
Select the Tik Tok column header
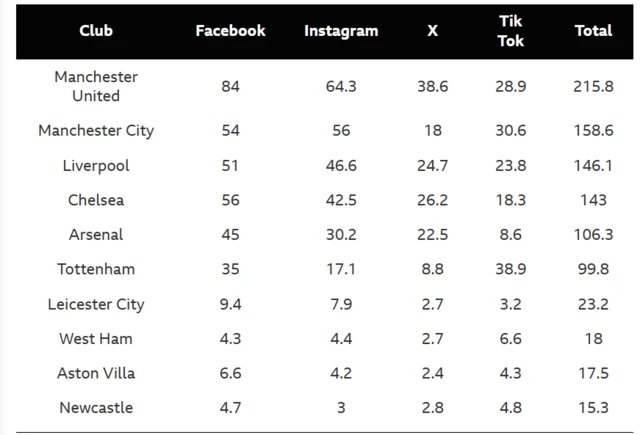click(510, 31)
